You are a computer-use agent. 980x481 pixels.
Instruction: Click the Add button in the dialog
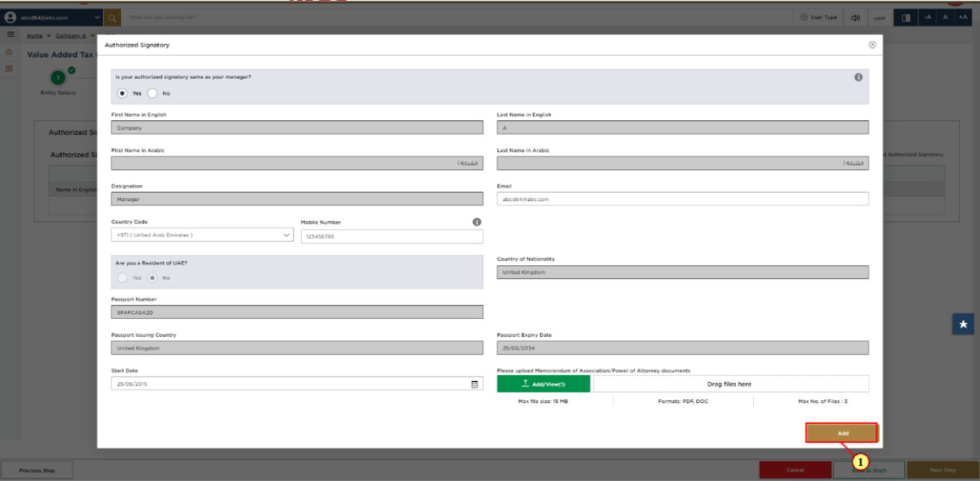(842, 433)
